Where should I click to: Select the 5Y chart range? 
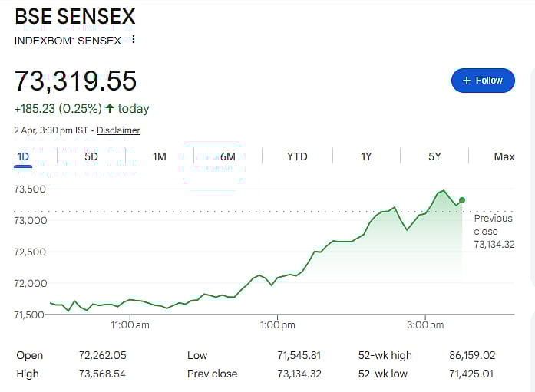(x=434, y=156)
